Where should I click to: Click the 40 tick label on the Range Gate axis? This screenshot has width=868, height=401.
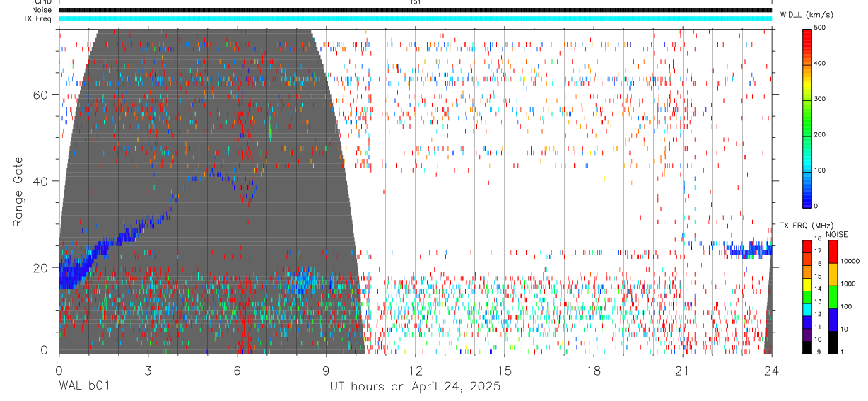(x=41, y=181)
